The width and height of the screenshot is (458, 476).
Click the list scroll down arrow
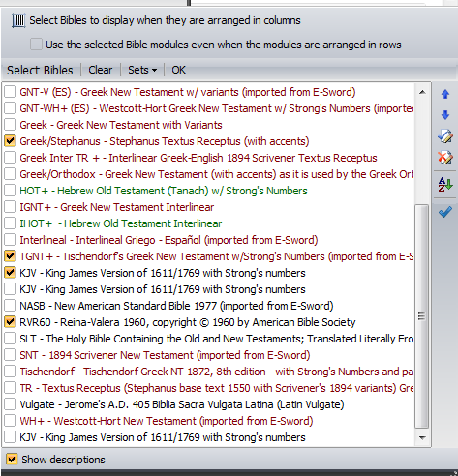click(422, 437)
